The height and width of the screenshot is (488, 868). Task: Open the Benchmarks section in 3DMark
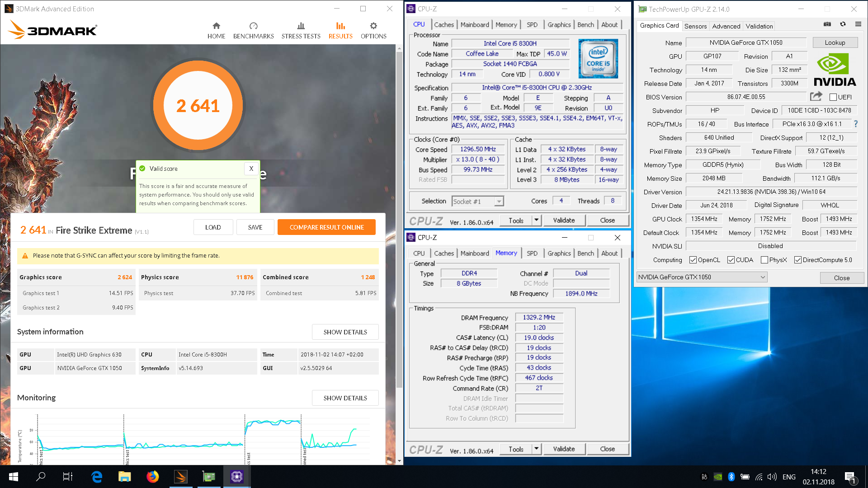[253, 31]
